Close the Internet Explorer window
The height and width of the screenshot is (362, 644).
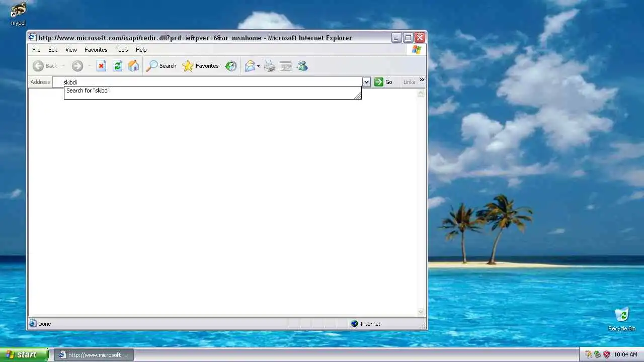click(x=420, y=37)
